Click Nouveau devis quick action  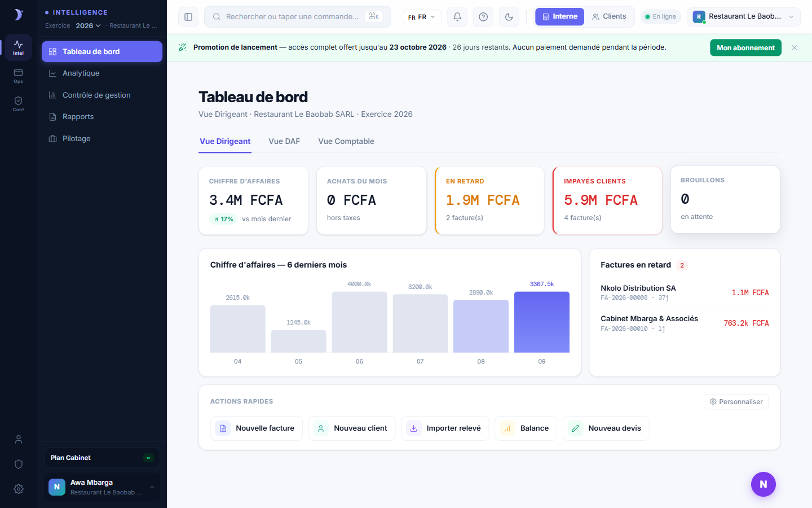click(x=606, y=428)
